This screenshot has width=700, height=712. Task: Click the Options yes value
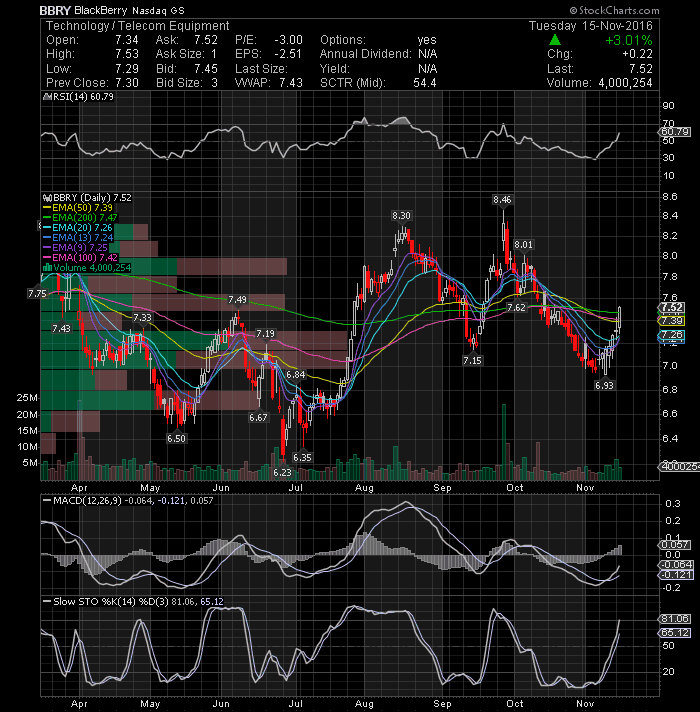(427, 40)
